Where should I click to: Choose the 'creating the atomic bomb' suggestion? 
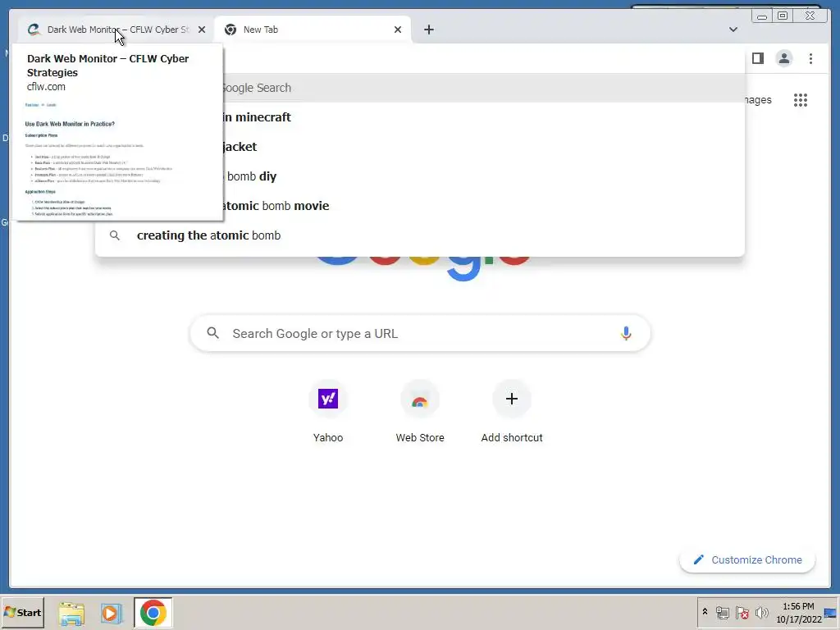click(419, 235)
